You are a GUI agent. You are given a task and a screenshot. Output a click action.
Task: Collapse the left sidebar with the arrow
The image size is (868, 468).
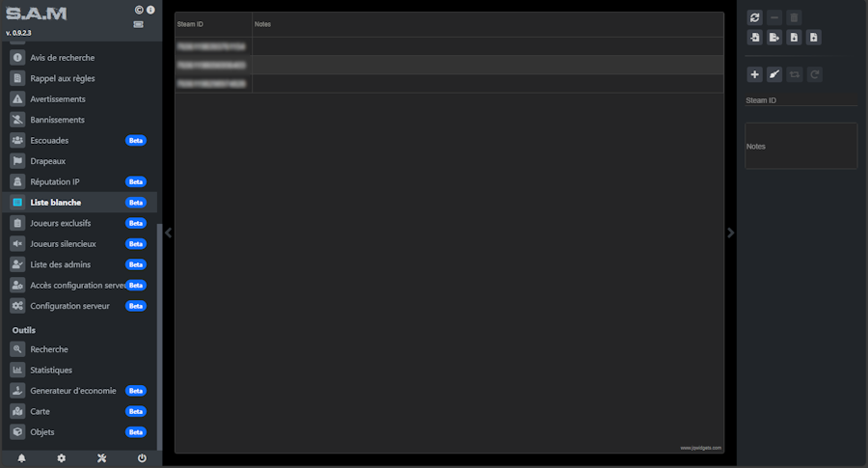tap(168, 233)
